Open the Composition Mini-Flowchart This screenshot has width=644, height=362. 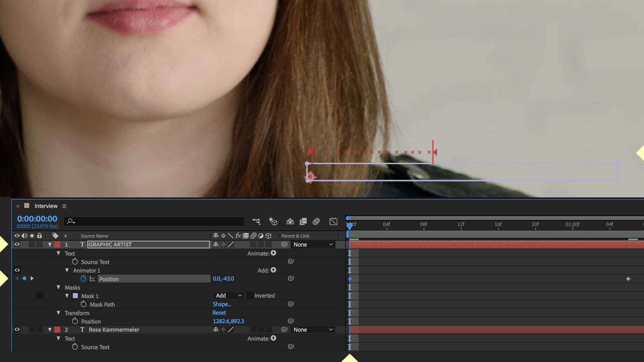[256, 221]
